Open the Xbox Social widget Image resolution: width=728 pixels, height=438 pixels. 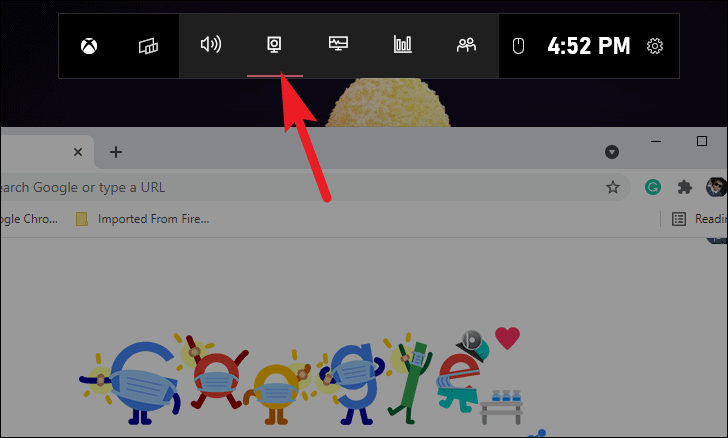pos(466,45)
